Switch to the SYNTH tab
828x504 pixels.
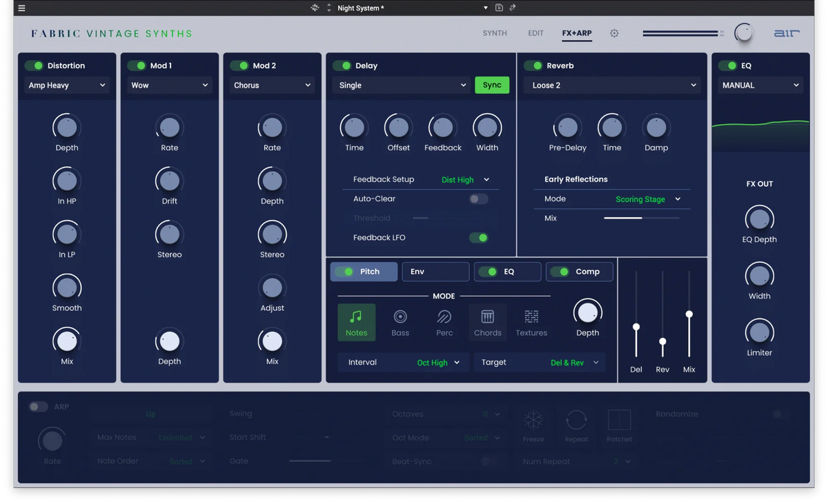point(495,33)
